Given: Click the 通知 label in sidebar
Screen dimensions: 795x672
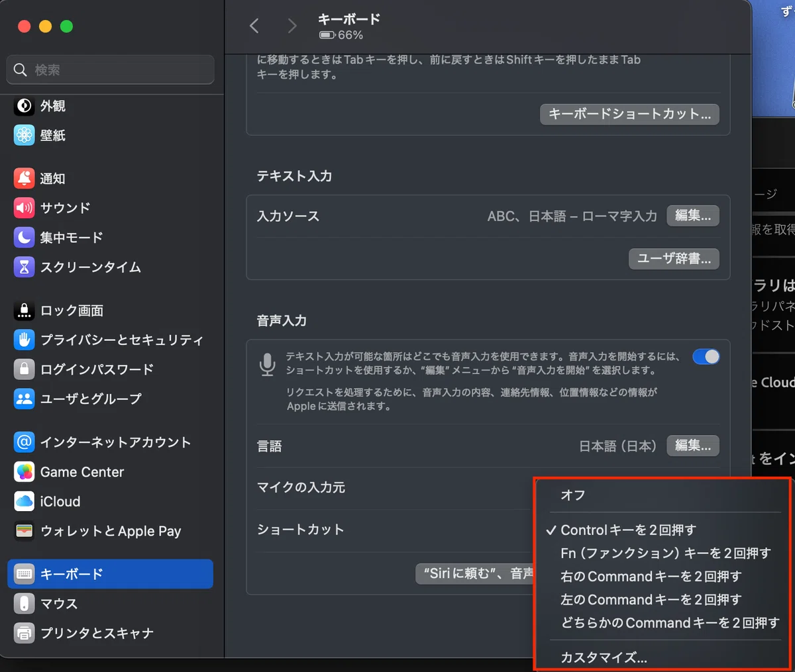Looking at the screenshot, I should point(52,178).
